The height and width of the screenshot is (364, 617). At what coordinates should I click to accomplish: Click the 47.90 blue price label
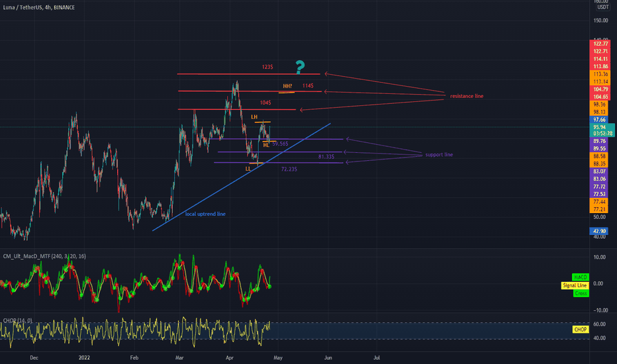coord(599,231)
